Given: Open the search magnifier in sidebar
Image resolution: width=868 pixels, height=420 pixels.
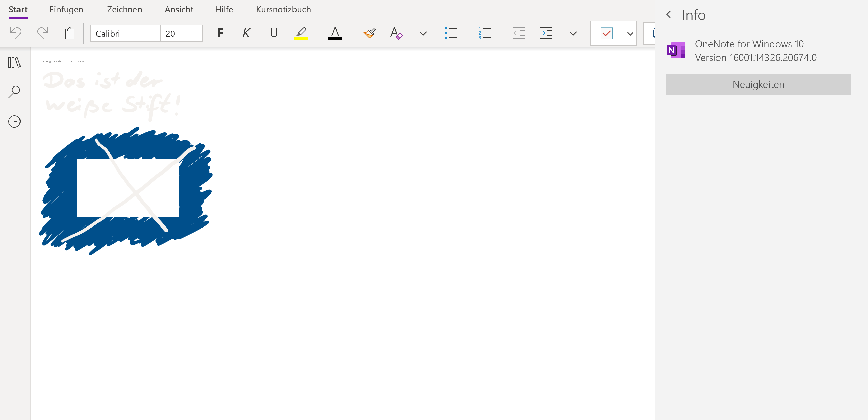Looking at the screenshot, I should click(x=14, y=92).
